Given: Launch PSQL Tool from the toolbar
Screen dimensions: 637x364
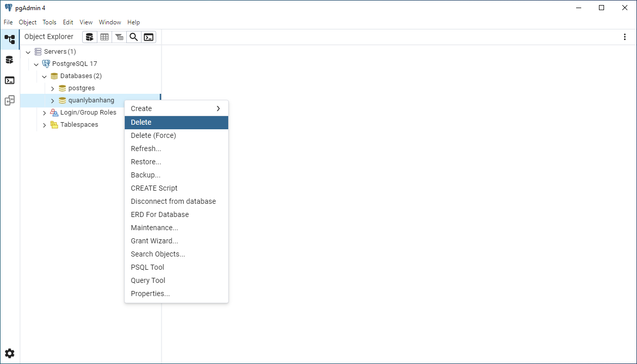Looking at the screenshot, I should 149,37.
